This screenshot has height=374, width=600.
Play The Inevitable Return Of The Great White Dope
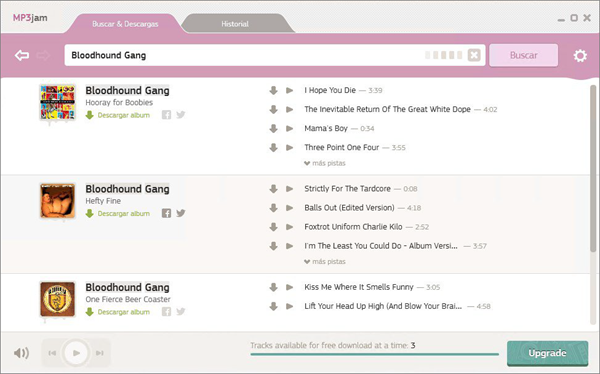pos(290,109)
